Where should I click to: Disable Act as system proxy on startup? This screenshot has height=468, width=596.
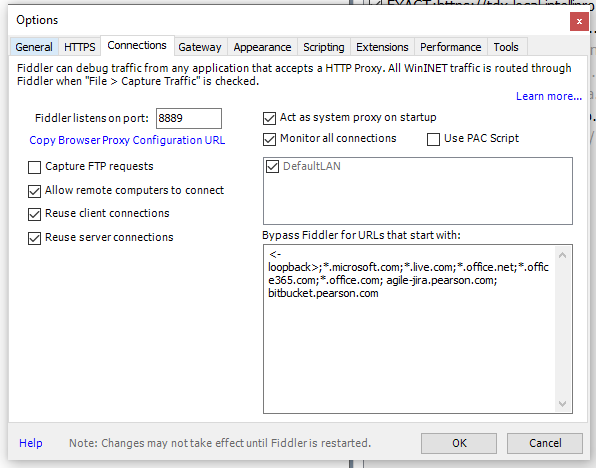269,118
